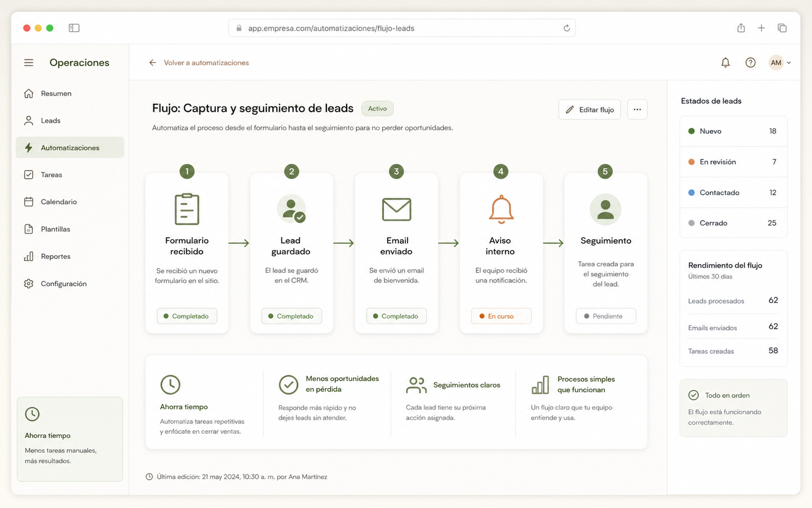
Task: Click the Tareas checkbox icon in sidebar
Action: [29, 175]
